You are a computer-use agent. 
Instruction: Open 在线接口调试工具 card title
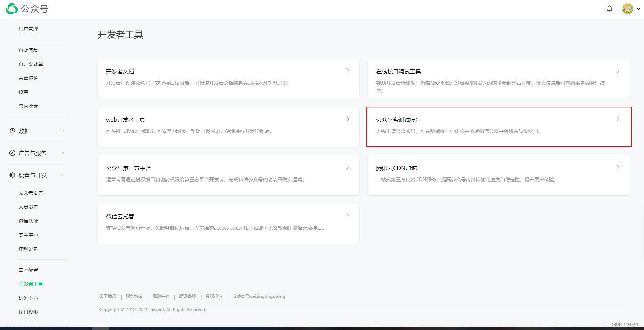click(x=399, y=71)
